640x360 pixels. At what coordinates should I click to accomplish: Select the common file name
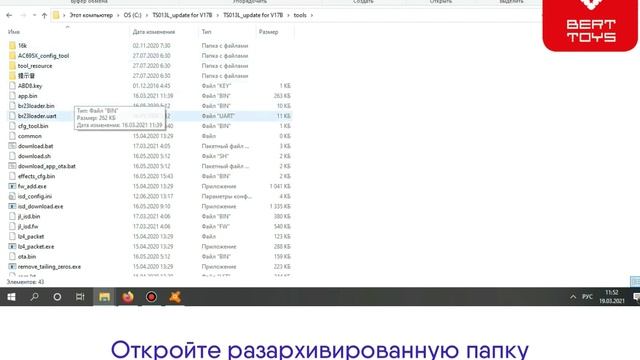(30, 136)
